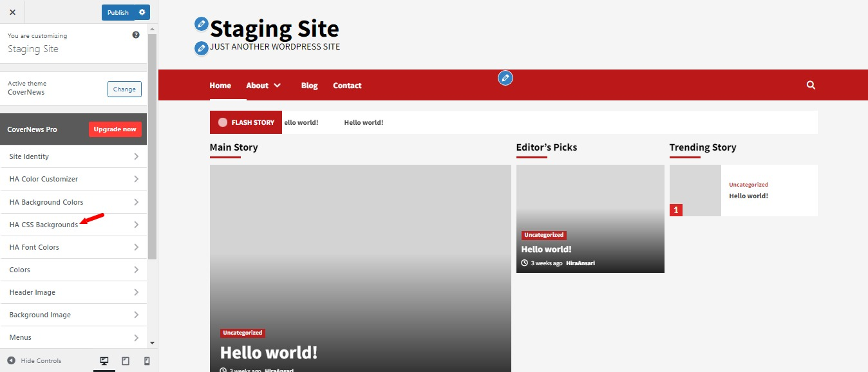Click the Editor's Picks section heading

[x=547, y=147]
